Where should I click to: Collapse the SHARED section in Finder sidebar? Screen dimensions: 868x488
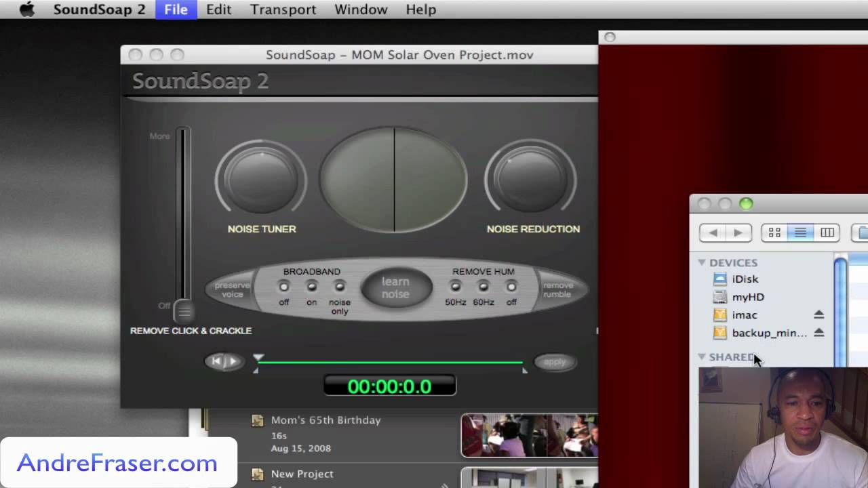tap(702, 357)
